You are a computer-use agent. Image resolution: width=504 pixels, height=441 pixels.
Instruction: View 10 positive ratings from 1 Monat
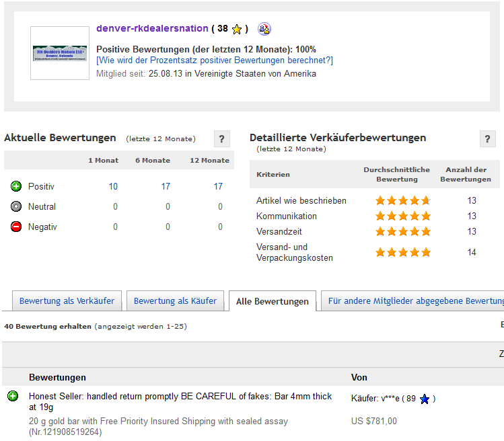pos(113,186)
